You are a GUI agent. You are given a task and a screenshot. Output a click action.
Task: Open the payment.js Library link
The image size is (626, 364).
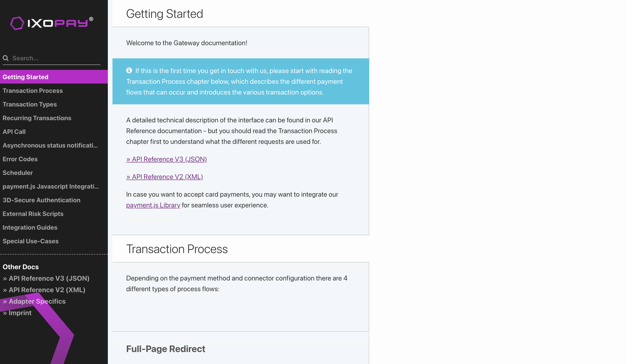[x=153, y=205]
